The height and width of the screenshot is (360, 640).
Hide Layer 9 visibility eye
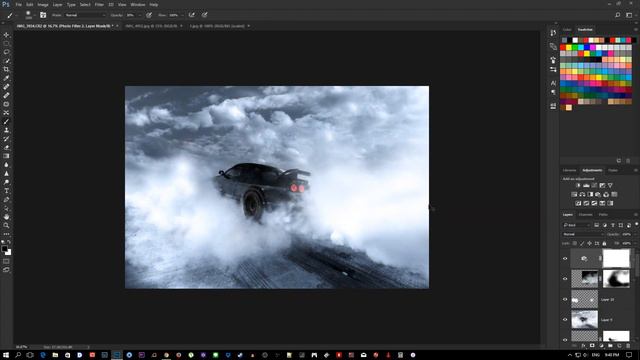click(x=565, y=320)
